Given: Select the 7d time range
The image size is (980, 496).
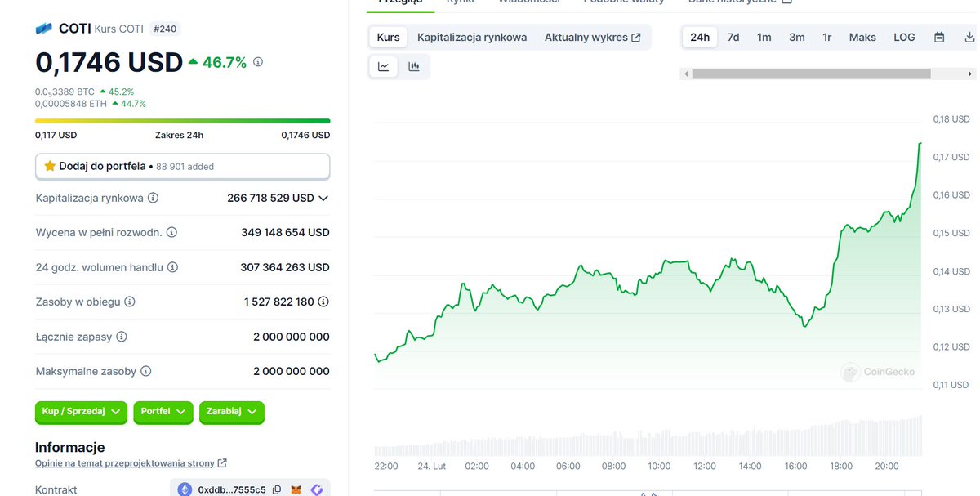Looking at the screenshot, I should (x=733, y=37).
